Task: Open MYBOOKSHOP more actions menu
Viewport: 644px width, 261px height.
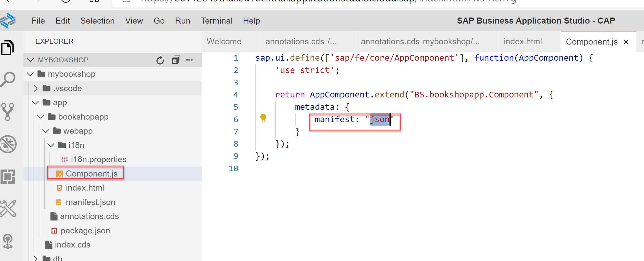Action: click(x=189, y=60)
